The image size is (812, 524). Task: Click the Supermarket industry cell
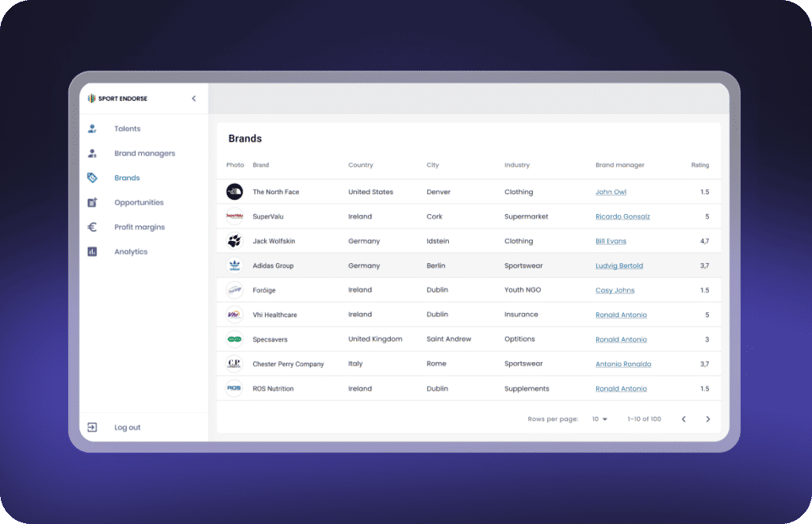tap(527, 216)
